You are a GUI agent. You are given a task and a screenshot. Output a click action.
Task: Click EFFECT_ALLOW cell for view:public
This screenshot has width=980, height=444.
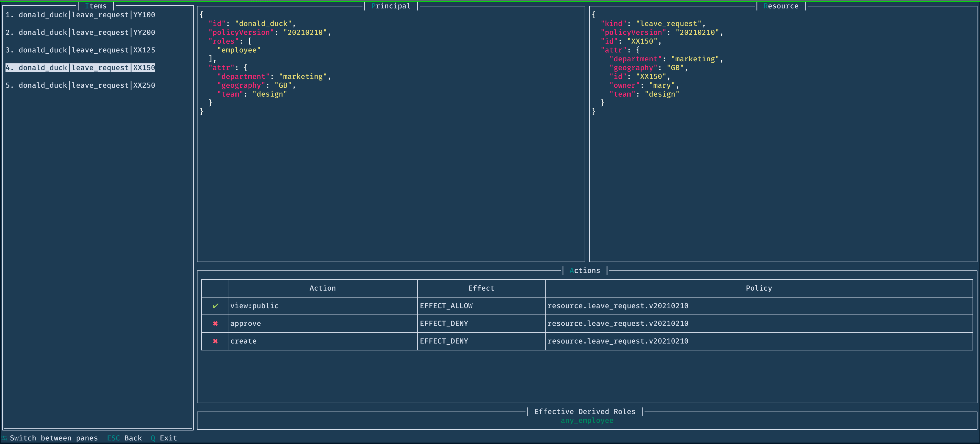[446, 306]
